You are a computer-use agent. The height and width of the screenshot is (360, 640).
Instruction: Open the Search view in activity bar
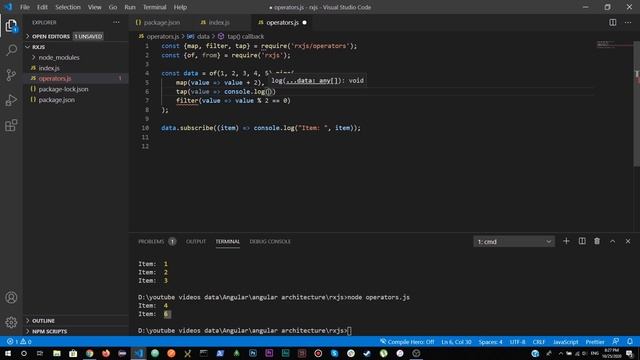[x=11, y=50]
